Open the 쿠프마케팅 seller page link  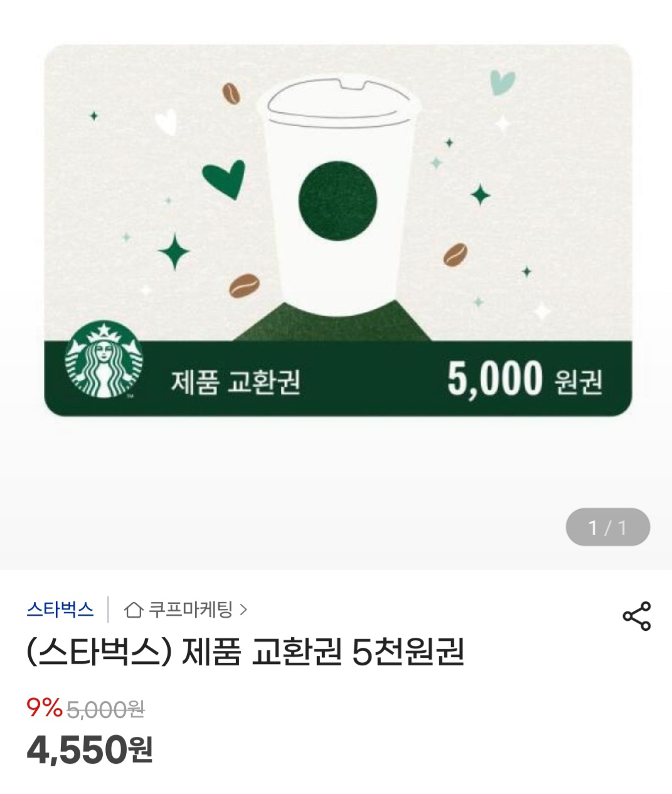coord(190,609)
